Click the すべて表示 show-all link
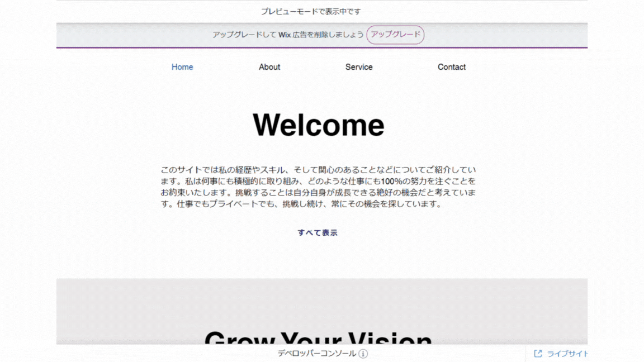644x362 pixels. point(318,233)
